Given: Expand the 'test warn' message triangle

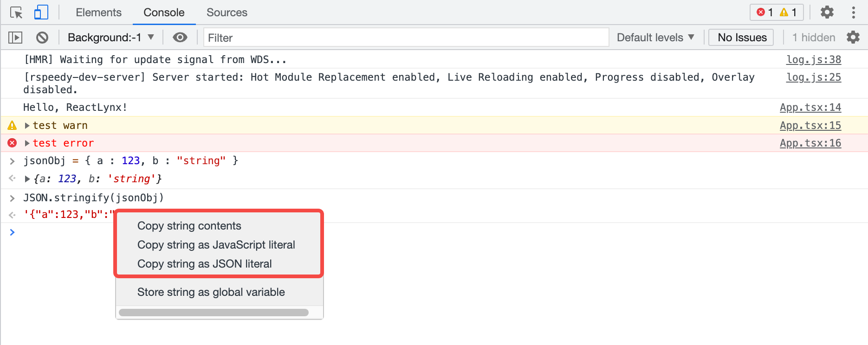Looking at the screenshot, I should click(27, 126).
